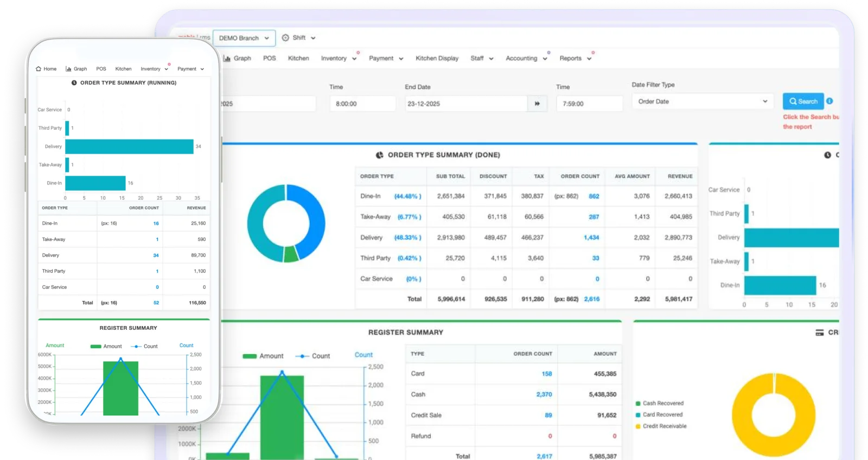Toggle the Credit Receivable legend item
Screen dimensions: 868x460
tap(661, 426)
